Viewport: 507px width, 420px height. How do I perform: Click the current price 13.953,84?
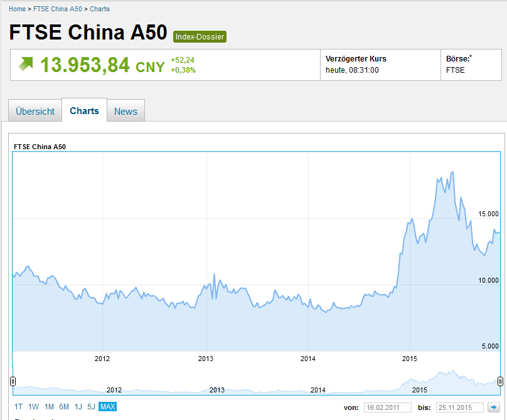(85, 65)
